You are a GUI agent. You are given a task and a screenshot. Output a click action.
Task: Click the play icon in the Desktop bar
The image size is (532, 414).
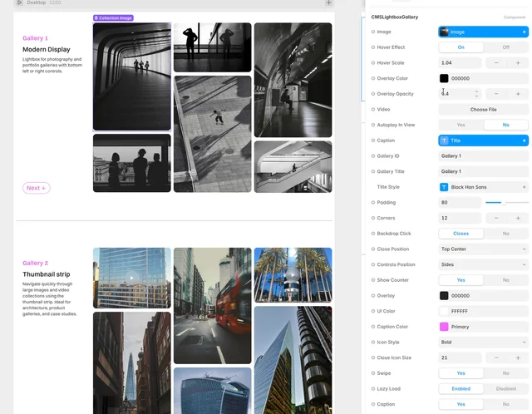[x=19, y=2]
